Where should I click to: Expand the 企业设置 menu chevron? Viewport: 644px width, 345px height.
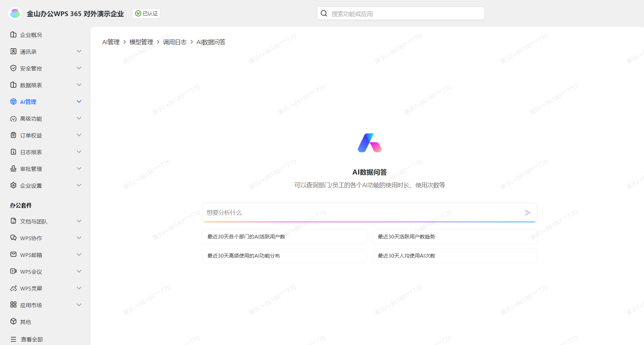[x=79, y=185]
